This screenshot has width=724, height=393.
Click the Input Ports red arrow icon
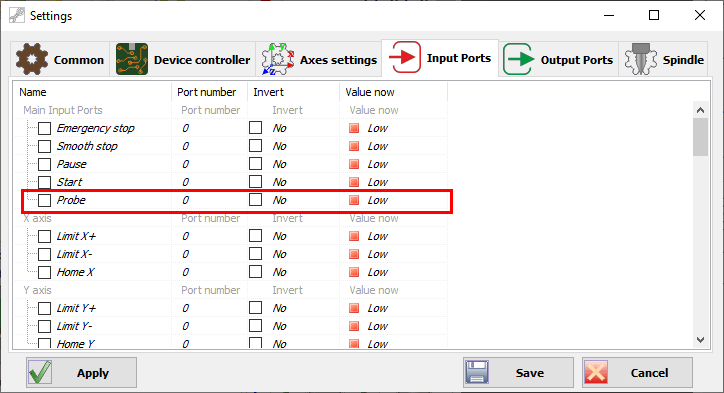[x=405, y=57]
